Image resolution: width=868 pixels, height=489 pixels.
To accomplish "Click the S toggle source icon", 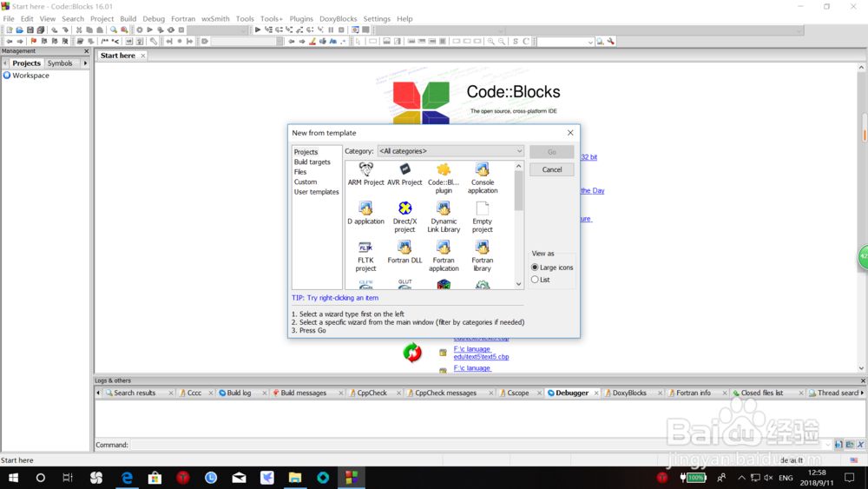I will (516, 42).
